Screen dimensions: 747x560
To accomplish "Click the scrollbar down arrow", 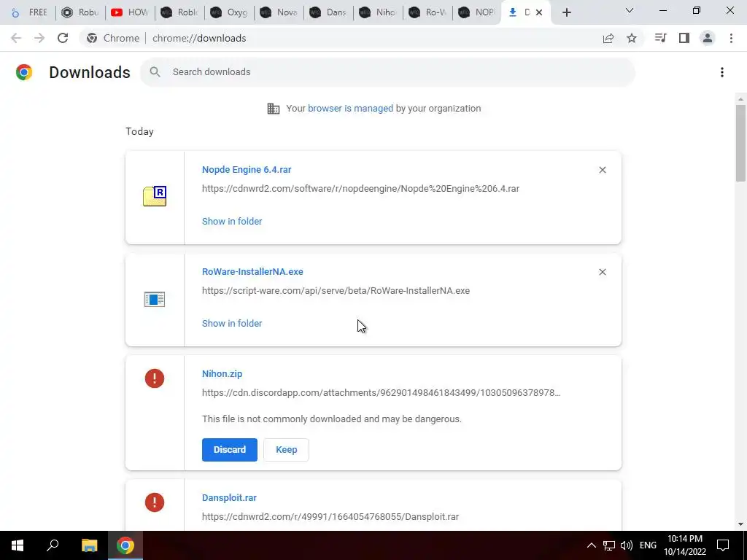I will pos(740,524).
